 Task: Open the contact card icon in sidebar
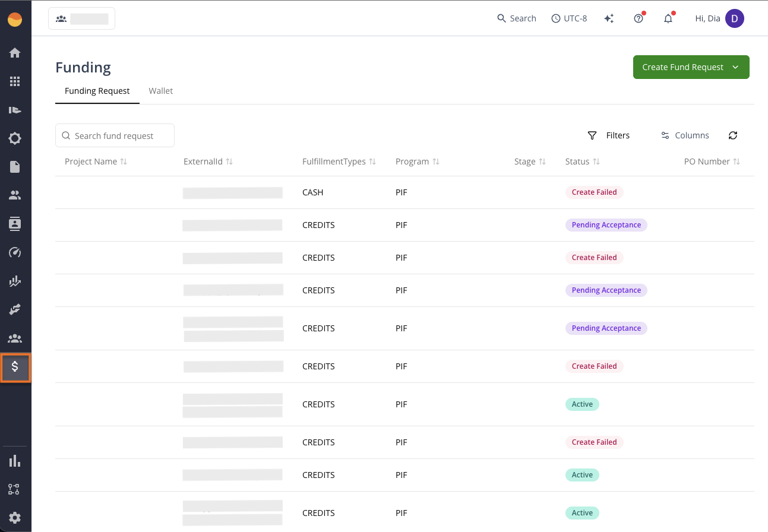click(15, 224)
